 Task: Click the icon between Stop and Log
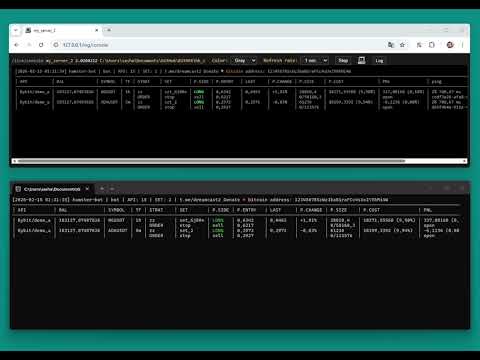coord(361,60)
